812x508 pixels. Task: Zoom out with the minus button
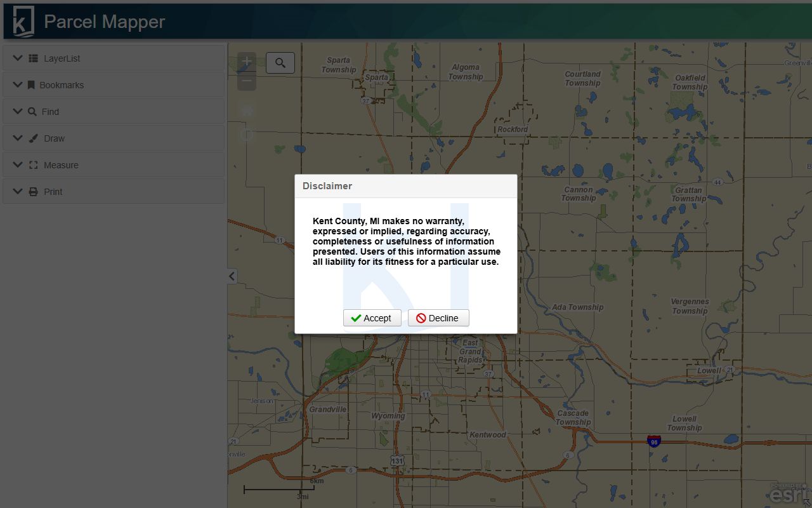pos(247,81)
